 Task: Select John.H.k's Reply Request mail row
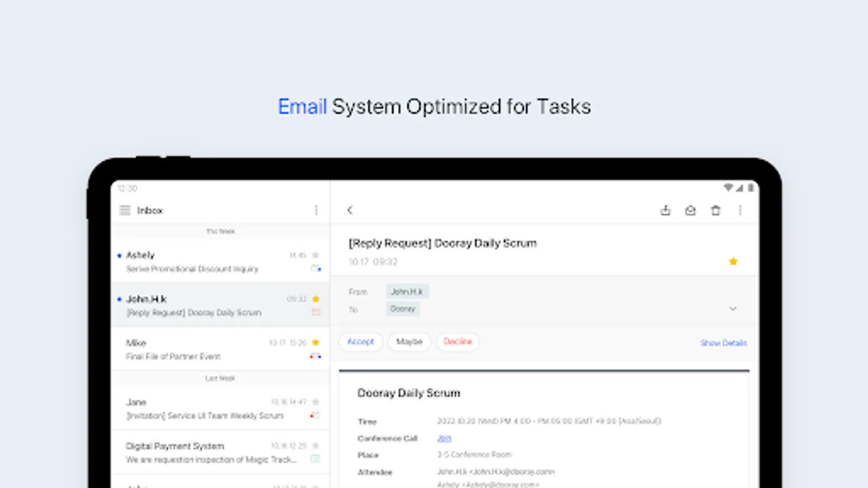pyautogui.click(x=220, y=305)
